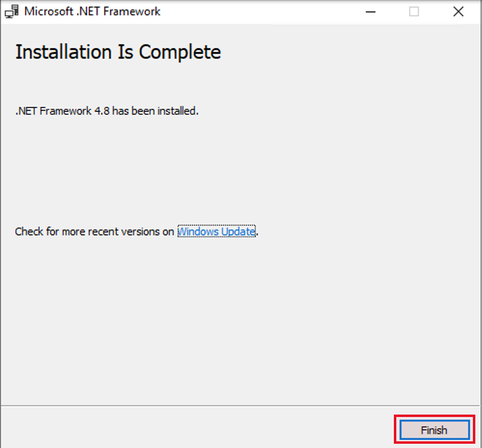Minimize the .NET Framework window
Image resolution: width=482 pixels, height=448 pixels.
tap(370, 12)
